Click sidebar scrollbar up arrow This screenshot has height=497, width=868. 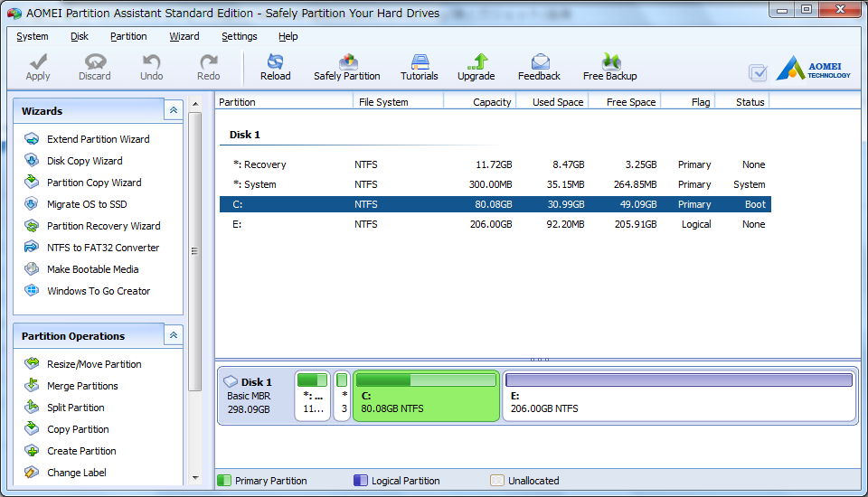click(195, 104)
